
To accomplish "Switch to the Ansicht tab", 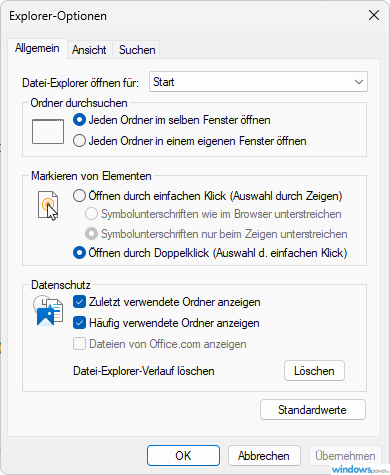I will [89, 50].
